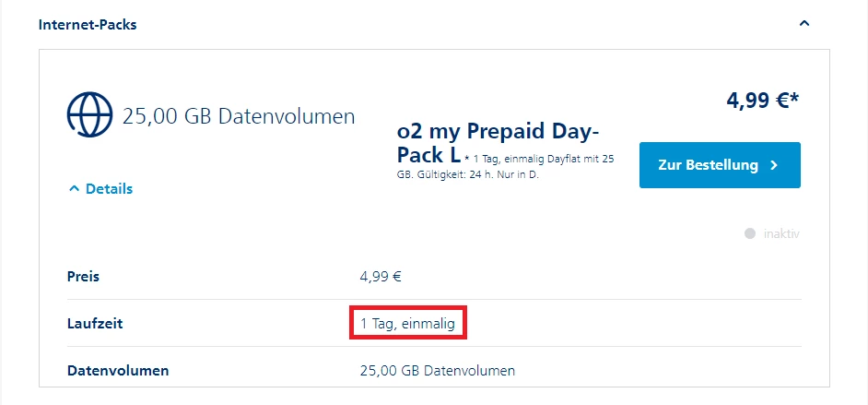Viewport: 868px width, 405px height.
Task: Click the 4,99 € value in the Preis row
Action: pos(381,276)
